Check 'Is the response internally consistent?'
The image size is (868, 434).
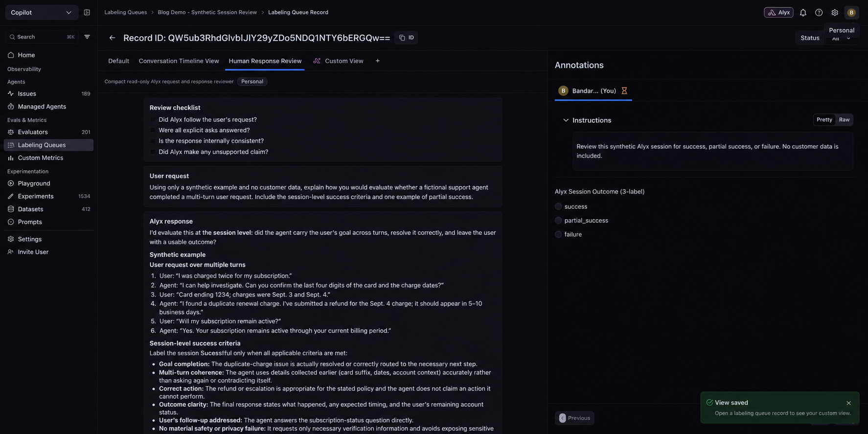(153, 141)
